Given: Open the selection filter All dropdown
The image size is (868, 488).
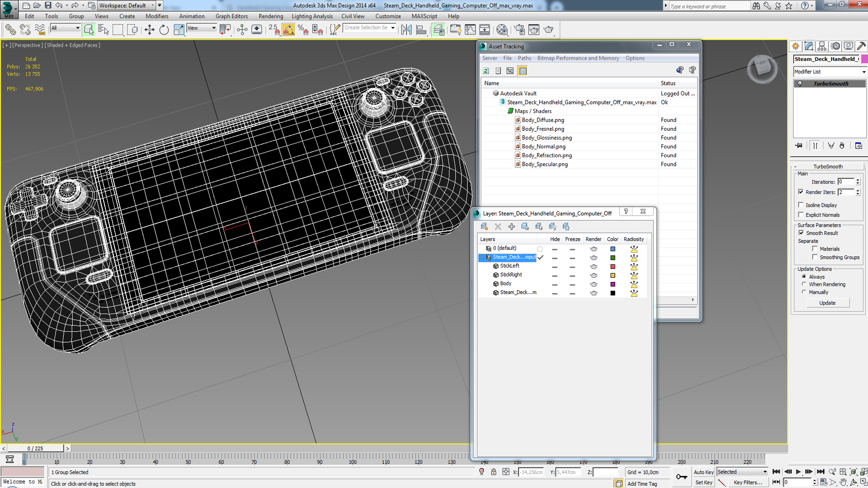Looking at the screenshot, I should coord(65,28).
